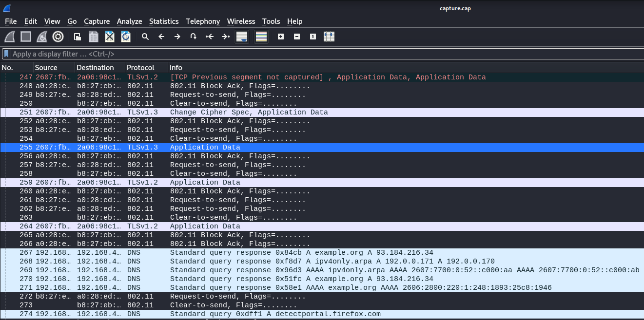Reload this capture file
This screenshot has height=320, width=644.
[x=126, y=37]
